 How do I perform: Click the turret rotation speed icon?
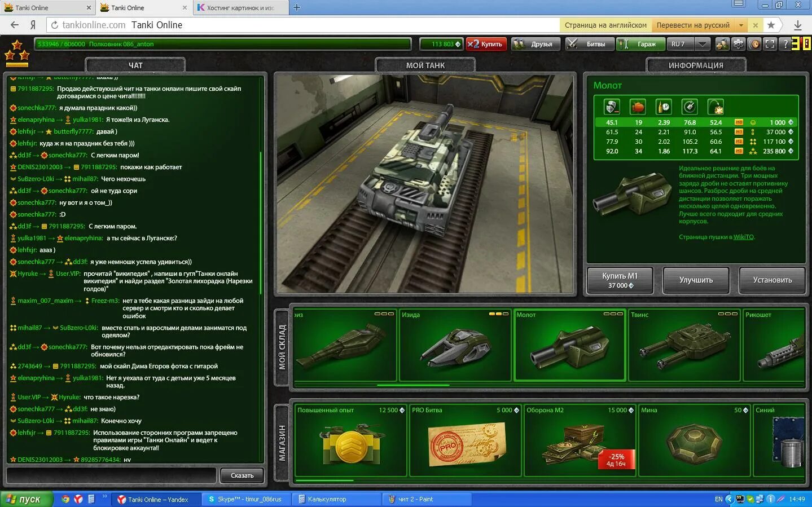tap(690, 107)
